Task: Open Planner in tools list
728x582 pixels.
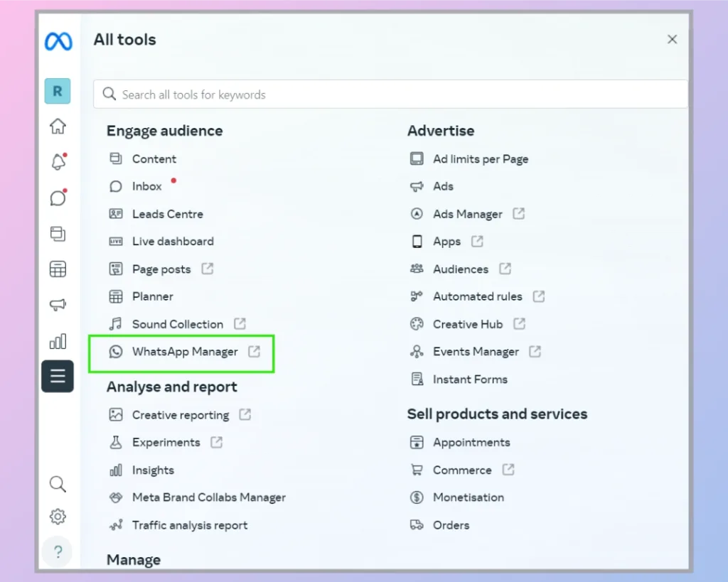Action: (152, 296)
